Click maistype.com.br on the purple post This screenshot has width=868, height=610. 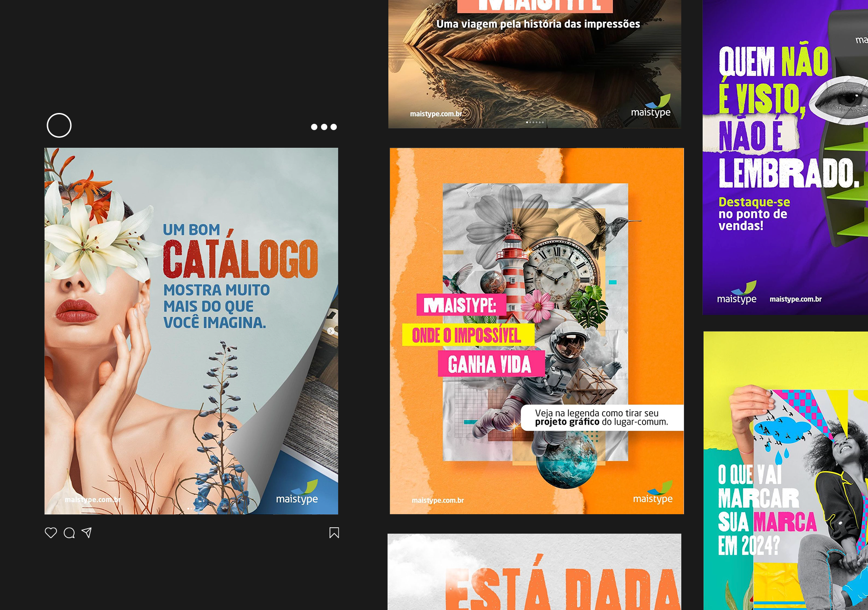coord(796,299)
